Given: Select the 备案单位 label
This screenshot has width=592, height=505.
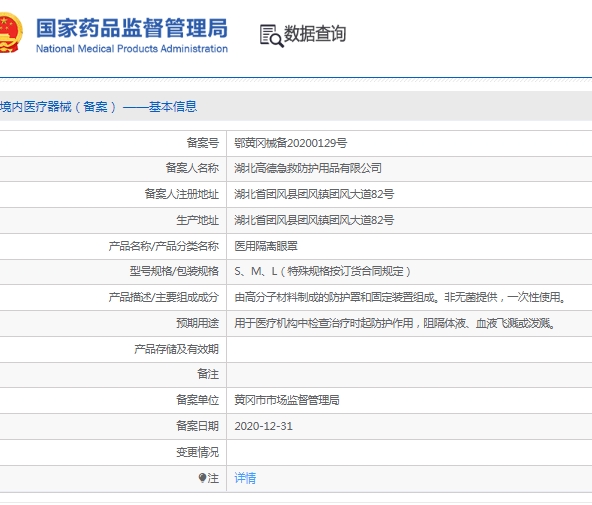Looking at the screenshot, I should [x=197, y=400].
